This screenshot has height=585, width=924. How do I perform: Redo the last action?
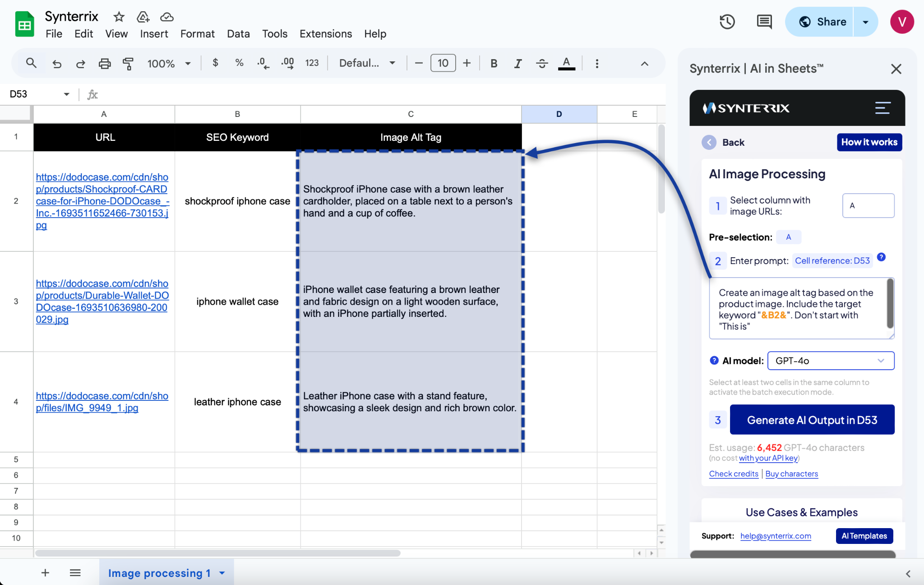tap(81, 64)
